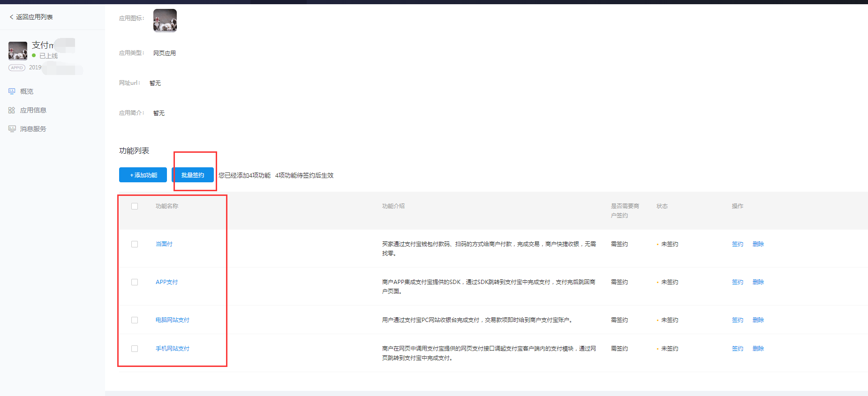The image size is (868, 396).
Task: Click the 4项功能待签约后生效 notice
Action: point(304,175)
